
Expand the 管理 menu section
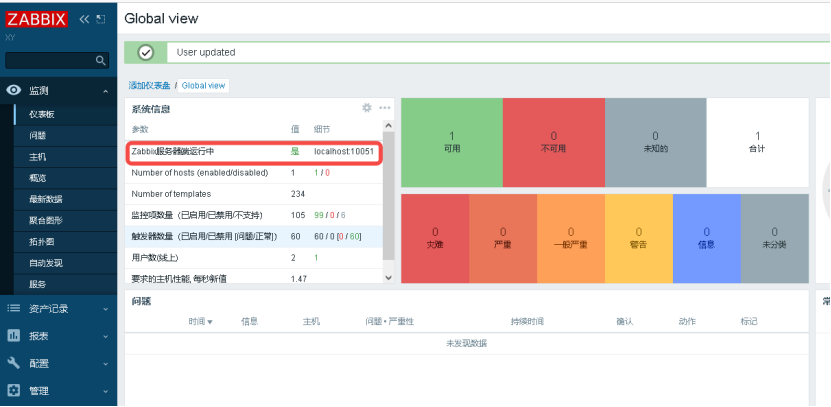(105, 391)
